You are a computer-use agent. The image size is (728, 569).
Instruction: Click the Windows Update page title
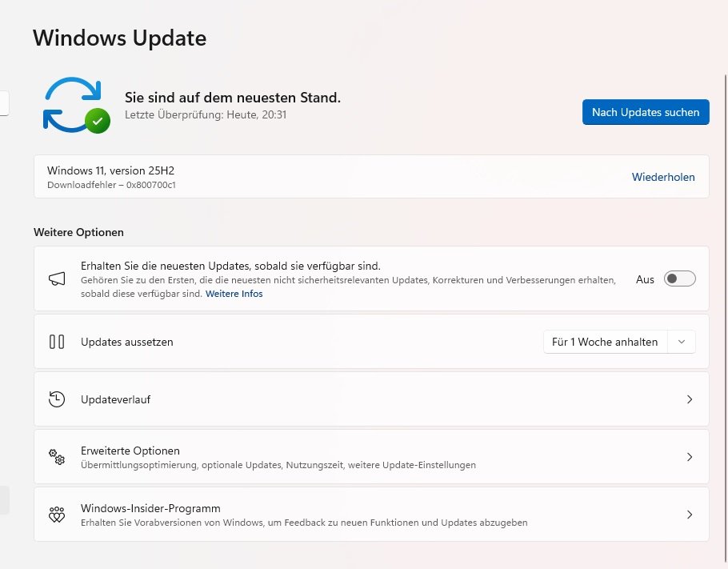point(120,38)
